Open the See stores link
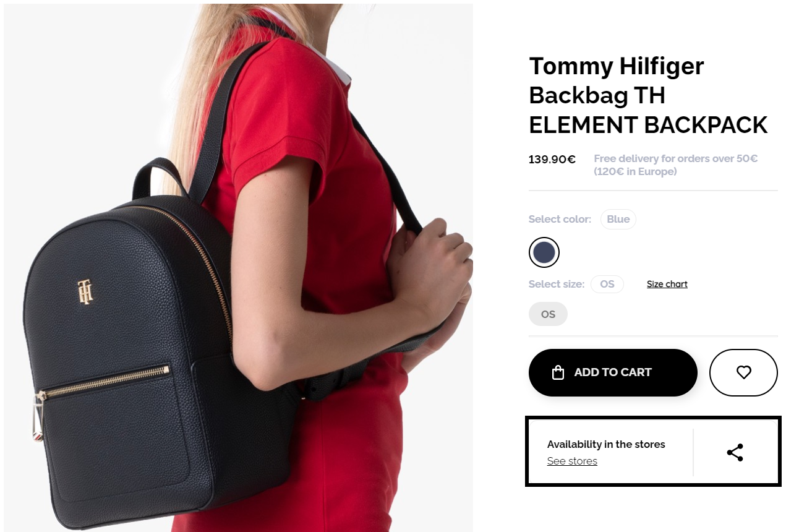 (572, 461)
